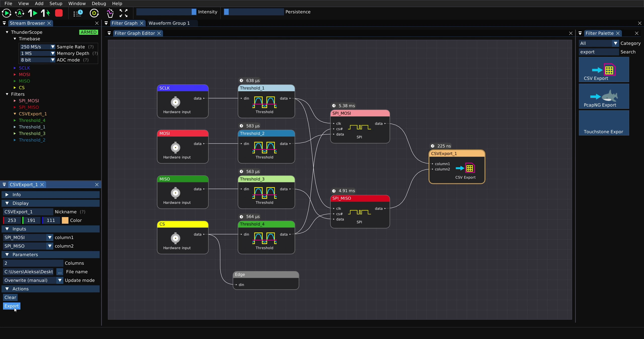The image size is (644, 339).
Task: Open Update mode dropdown
Action: [x=33, y=280]
